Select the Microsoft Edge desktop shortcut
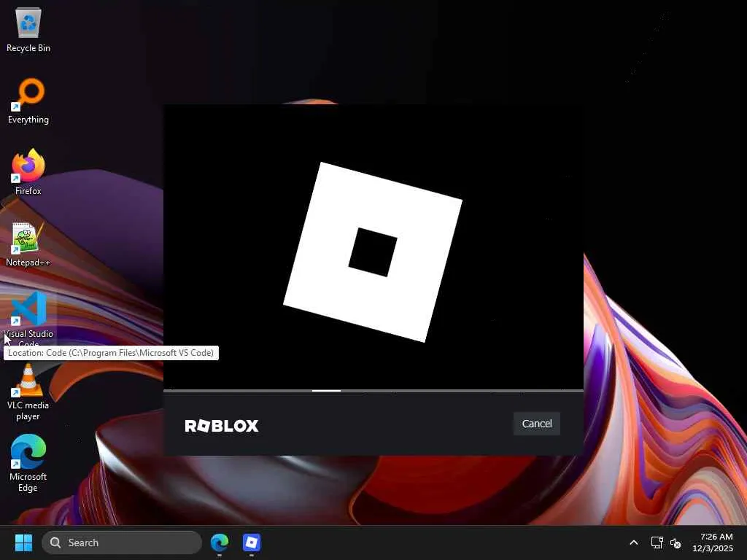The image size is (747, 560). coord(28,463)
